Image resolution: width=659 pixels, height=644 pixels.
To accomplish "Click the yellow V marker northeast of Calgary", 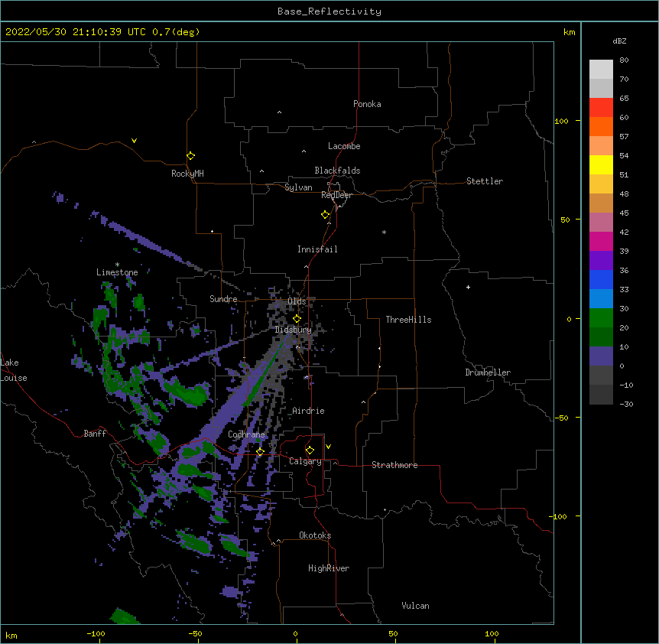I will 328,447.
